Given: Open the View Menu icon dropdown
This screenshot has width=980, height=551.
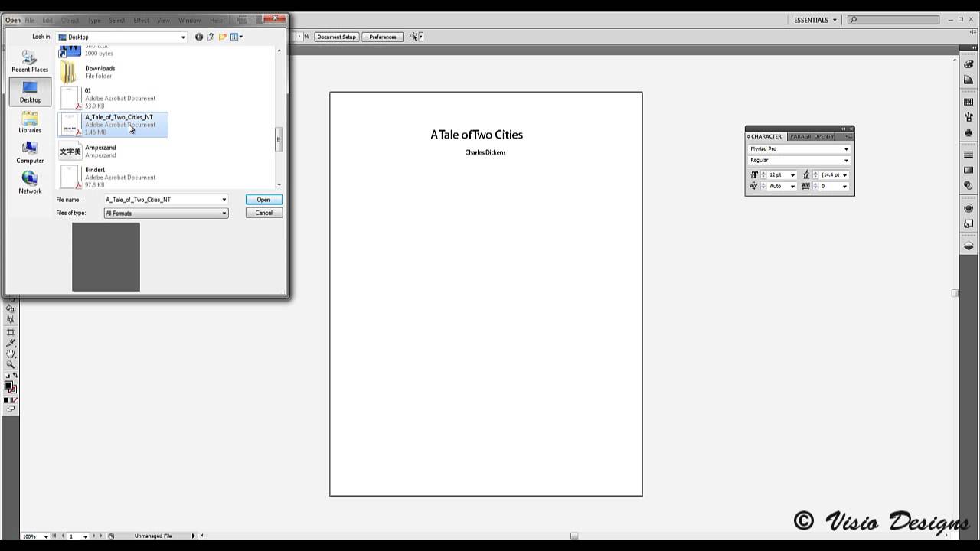Looking at the screenshot, I should (237, 37).
